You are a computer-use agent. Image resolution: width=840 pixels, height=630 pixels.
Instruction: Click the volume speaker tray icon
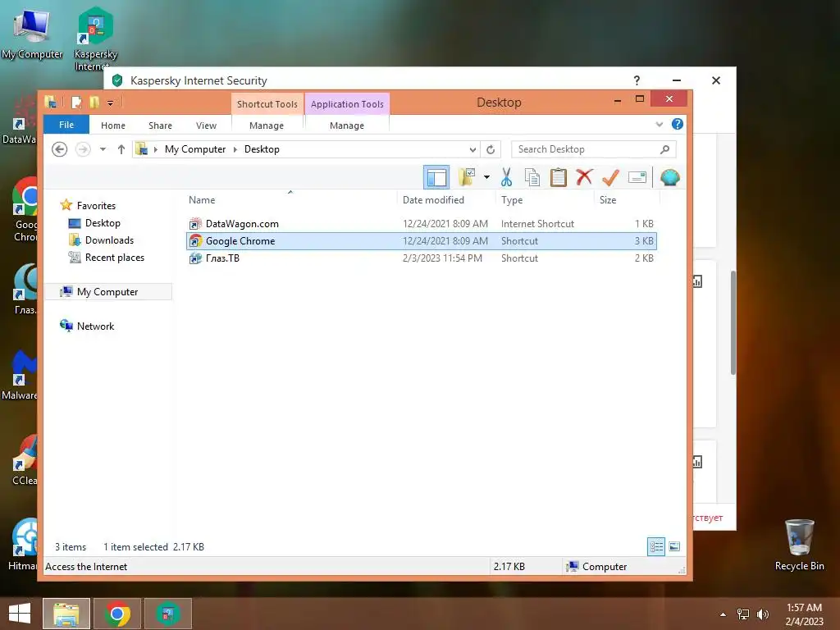763,614
